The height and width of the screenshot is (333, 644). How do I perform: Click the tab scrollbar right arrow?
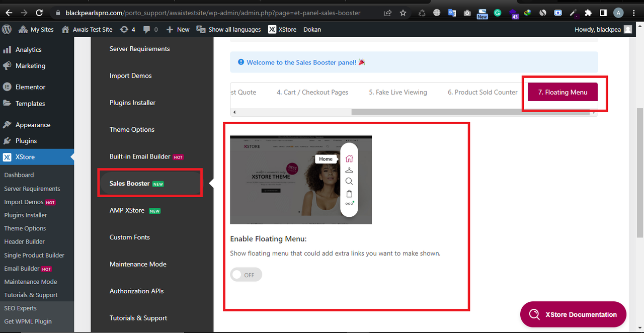click(594, 112)
